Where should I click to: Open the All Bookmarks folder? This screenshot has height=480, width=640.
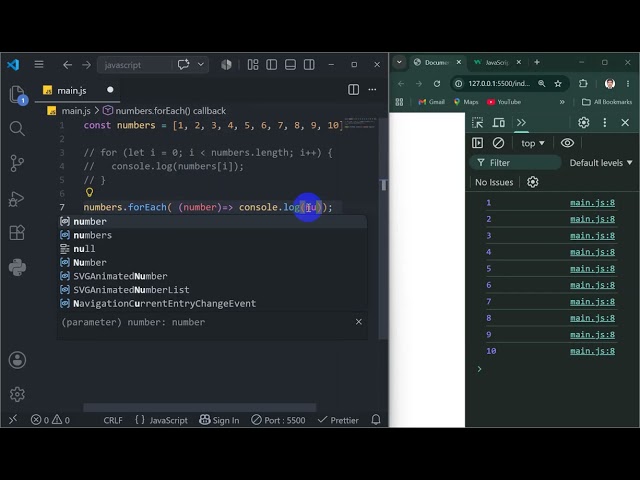(x=607, y=102)
